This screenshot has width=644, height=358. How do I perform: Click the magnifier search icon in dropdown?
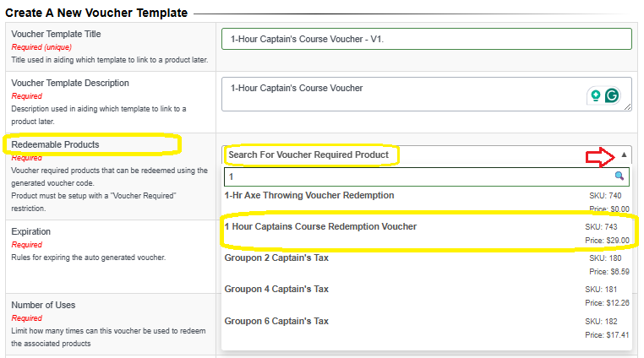click(619, 176)
